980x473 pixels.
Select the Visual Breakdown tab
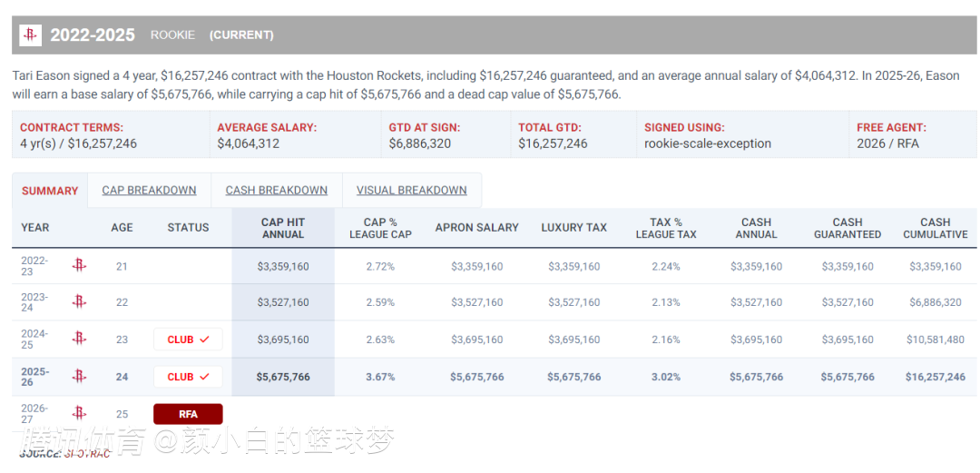coord(411,191)
